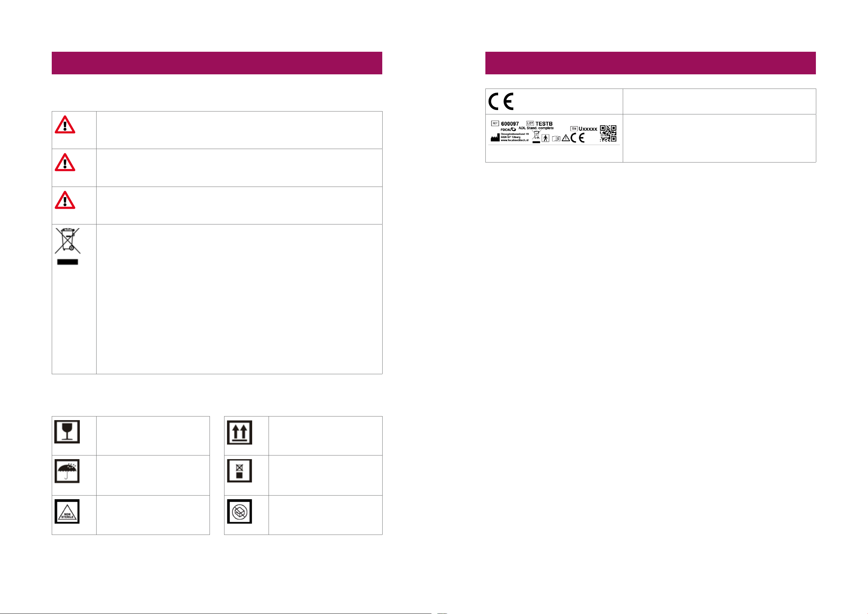This screenshot has height=614, width=868.
Task: Click the magenta header bar above the CE table
Action: pos(650,63)
